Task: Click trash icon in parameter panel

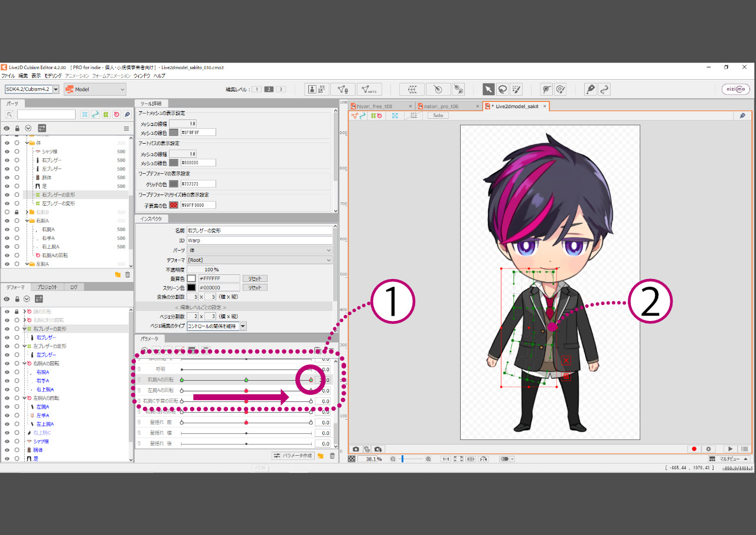Action: point(332,456)
